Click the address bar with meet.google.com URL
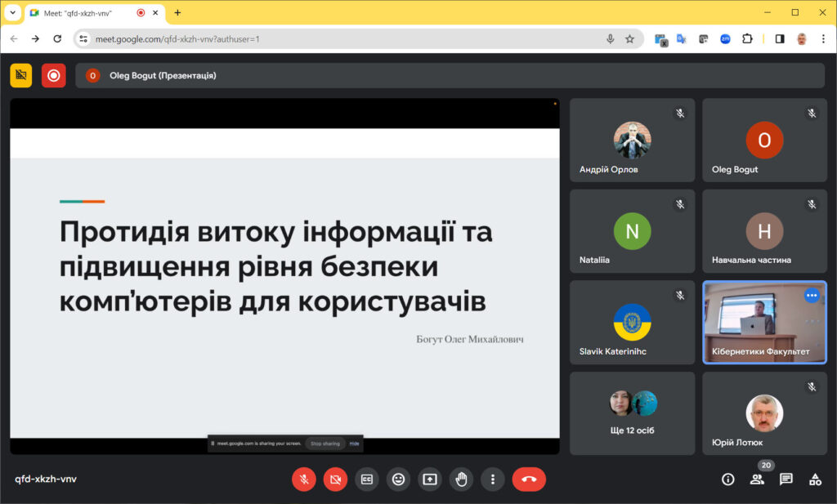This screenshot has width=837, height=504. point(327,38)
